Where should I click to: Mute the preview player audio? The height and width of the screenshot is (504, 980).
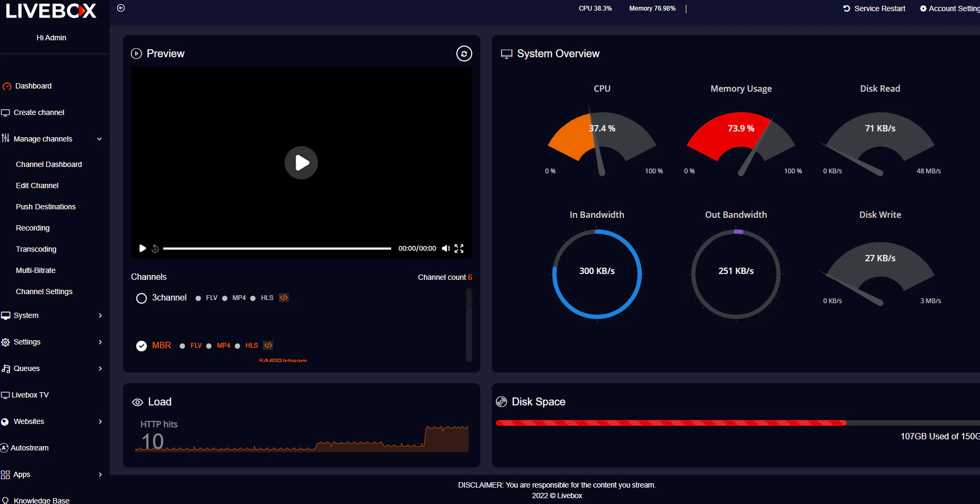click(x=446, y=248)
